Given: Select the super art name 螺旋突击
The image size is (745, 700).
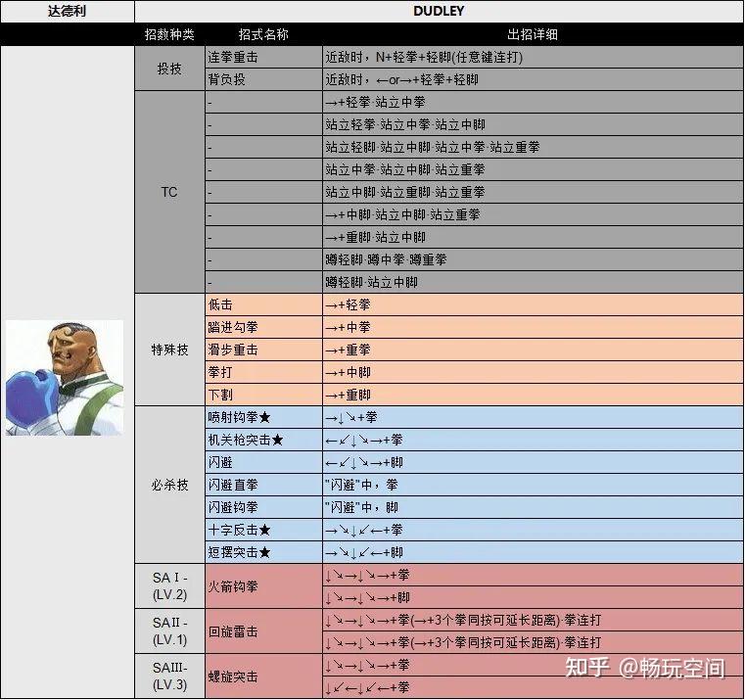Looking at the screenshot, I should 233,677.
